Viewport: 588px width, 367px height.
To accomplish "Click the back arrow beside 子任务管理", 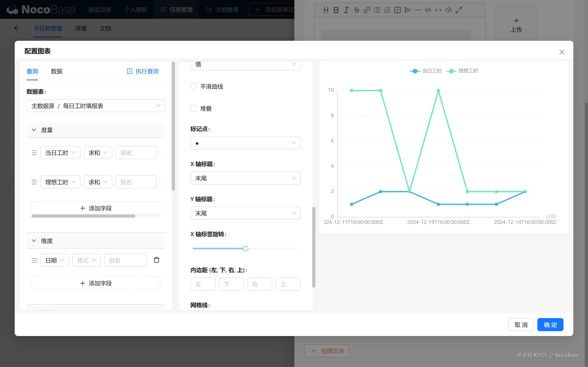I will [x=17, y=28].
